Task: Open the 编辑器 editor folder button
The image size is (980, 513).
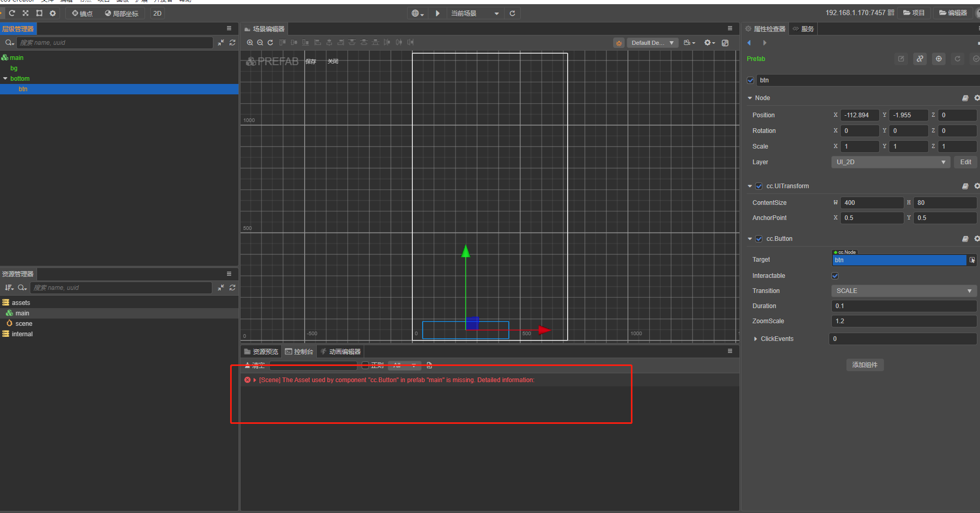Action: click(953, 13)
